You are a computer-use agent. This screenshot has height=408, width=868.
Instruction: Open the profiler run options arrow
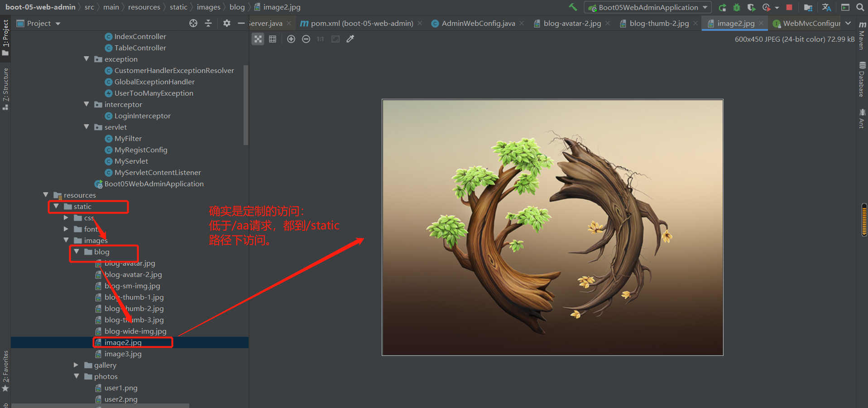pyautogui.click(x=777, y=8)
